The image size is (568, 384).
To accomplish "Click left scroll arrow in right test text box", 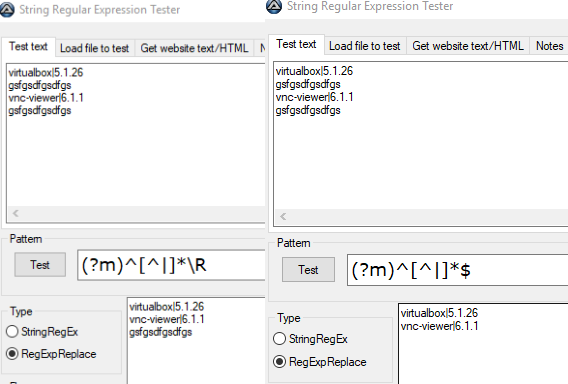I will pyautogui.click(x=283, y=217).
